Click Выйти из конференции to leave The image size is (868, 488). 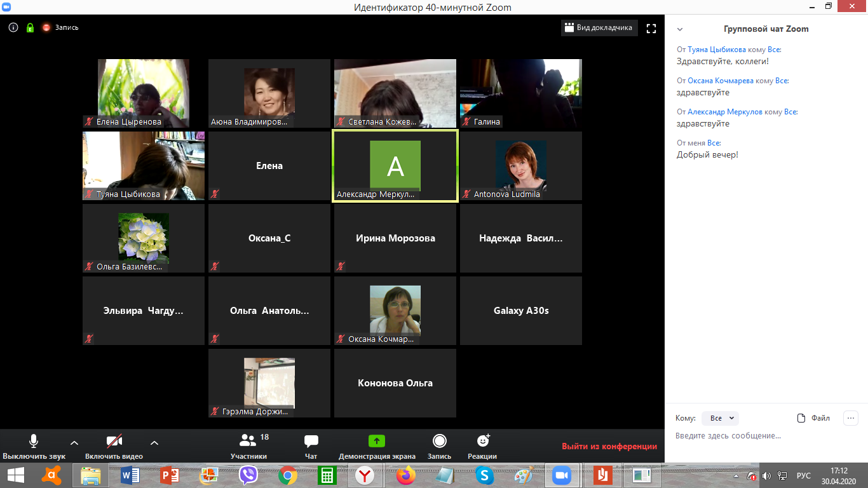[x=609, y=447]
